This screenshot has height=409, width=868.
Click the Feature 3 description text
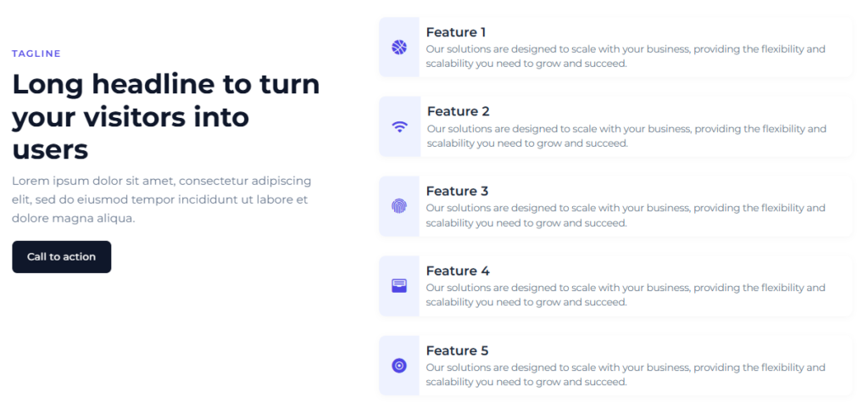pyautogui.click(x=626, y=216)
